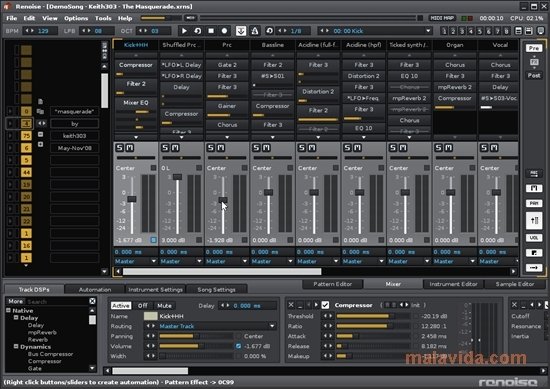Select view preset 1
The height and width of the screenshot is (389, 550).
[444, 31]
